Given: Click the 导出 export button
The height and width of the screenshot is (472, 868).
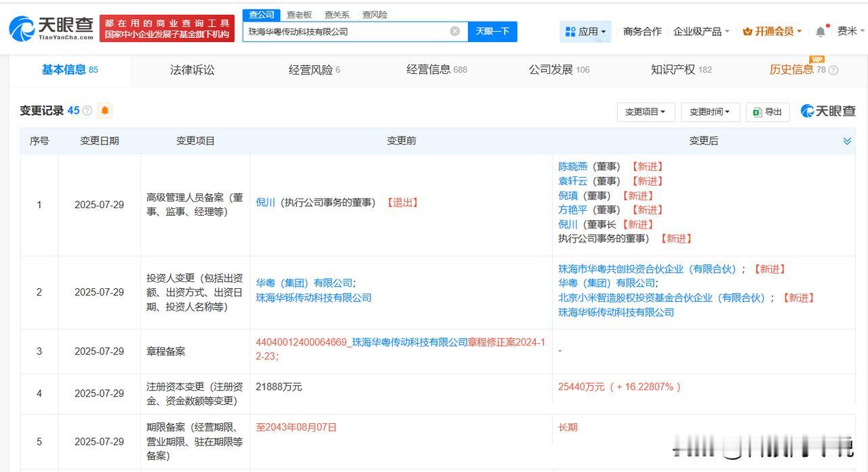Looking at the screenshot, I should [x=768, y=112].
